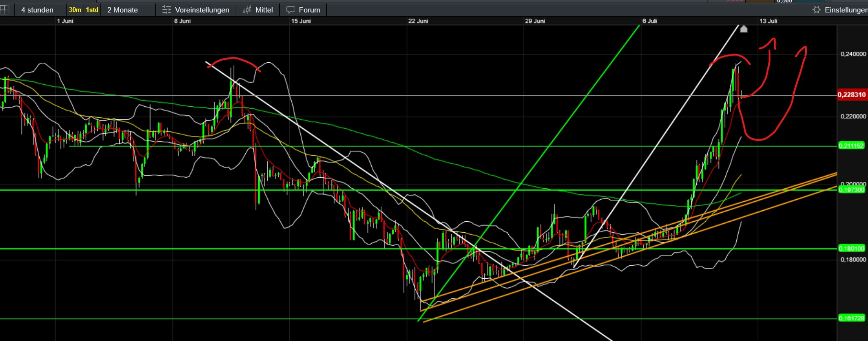Click the '13 Juli' date label
Image resolution: width=868 pixels, height=341 pixels.
click(768, 21)
